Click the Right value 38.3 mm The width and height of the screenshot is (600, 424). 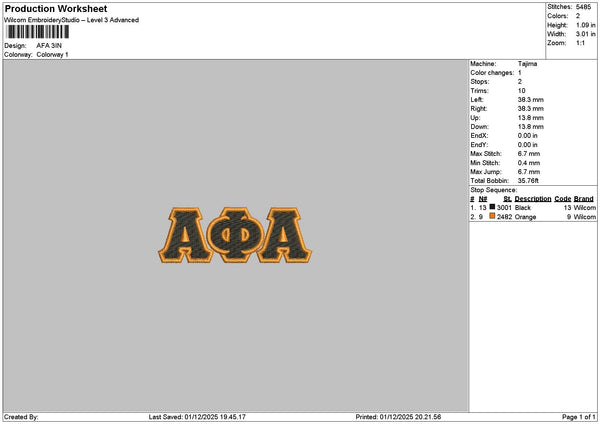531,109
